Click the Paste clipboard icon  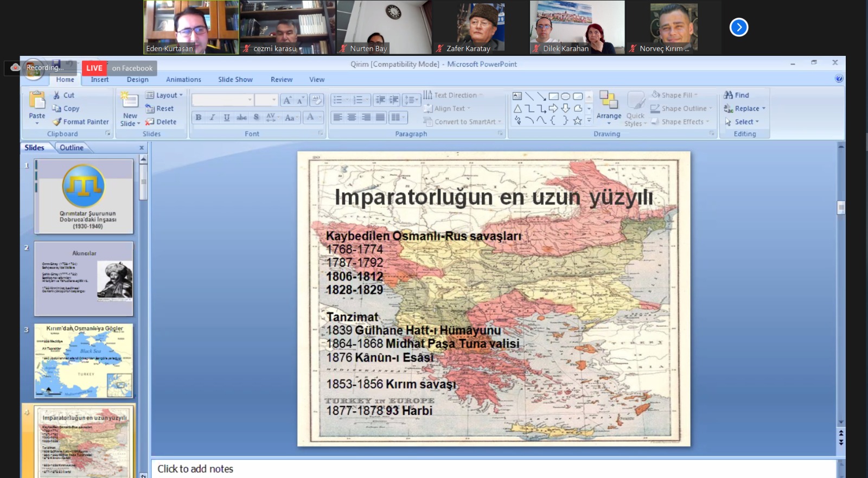(37, 100)
